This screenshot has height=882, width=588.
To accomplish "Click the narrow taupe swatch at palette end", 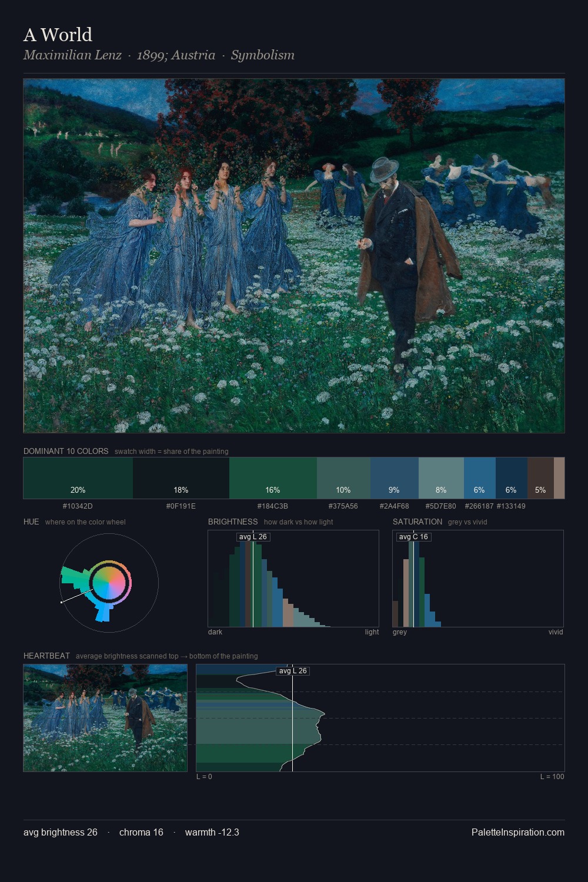I will [x=559, y=478].
